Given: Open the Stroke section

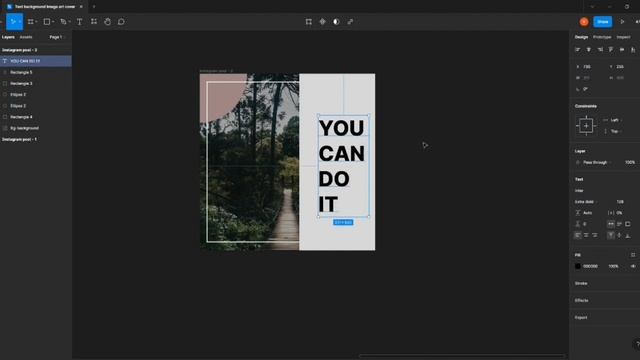Looking at the screenshot, I should (581, 283).
